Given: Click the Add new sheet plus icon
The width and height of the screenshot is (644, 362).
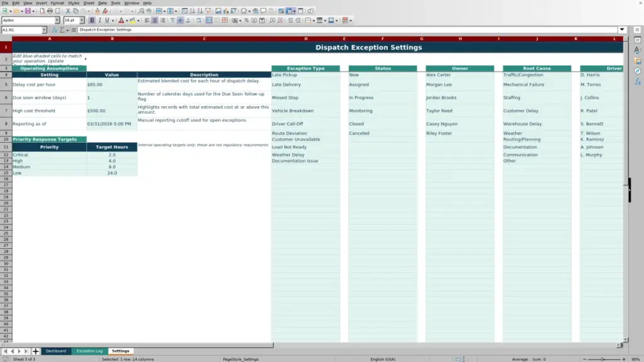Looking at the screenshot, I should pyautogui.click(x=36, y=351).
